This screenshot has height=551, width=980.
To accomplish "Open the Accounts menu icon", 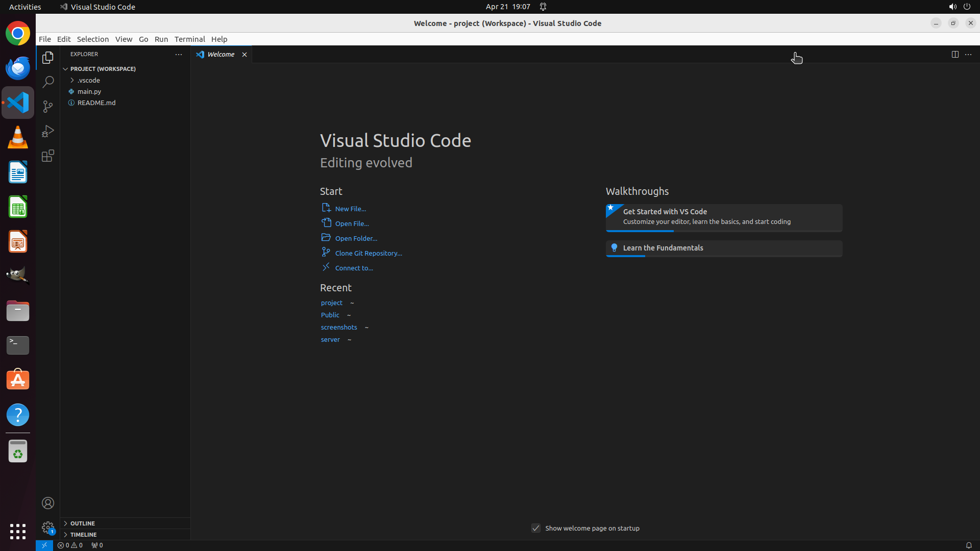I will [x=48, y=503].
